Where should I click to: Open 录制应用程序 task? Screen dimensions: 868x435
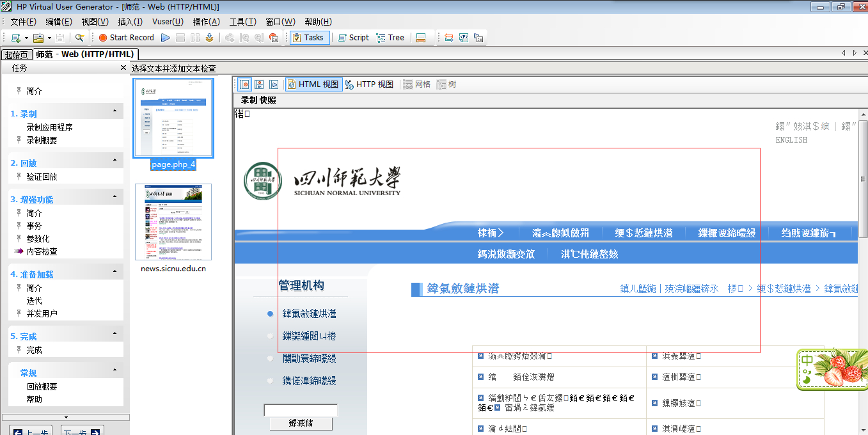(x=49, y=127)
